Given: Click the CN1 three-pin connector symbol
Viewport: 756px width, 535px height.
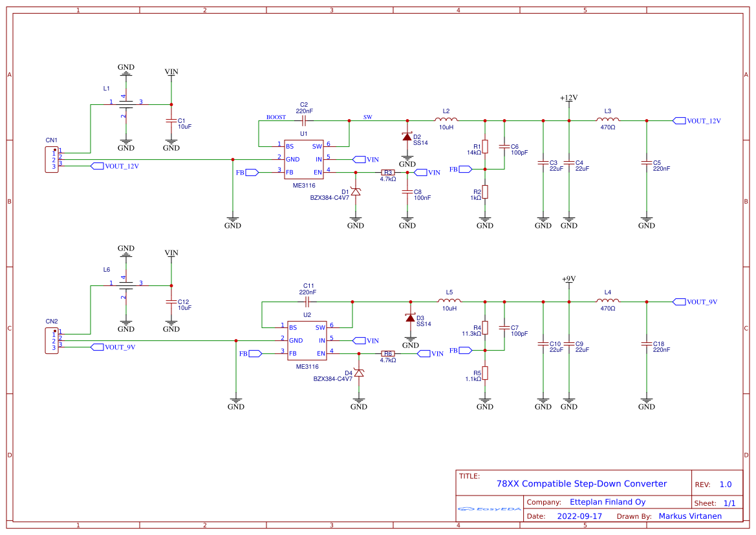Looking at the screenshot, I should tap(51, 159).
